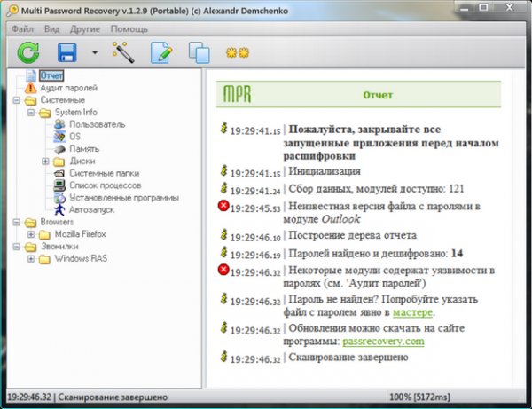Collapse the Звонилки folder
Screen dimensions: 532x409
tap(16, 247)
